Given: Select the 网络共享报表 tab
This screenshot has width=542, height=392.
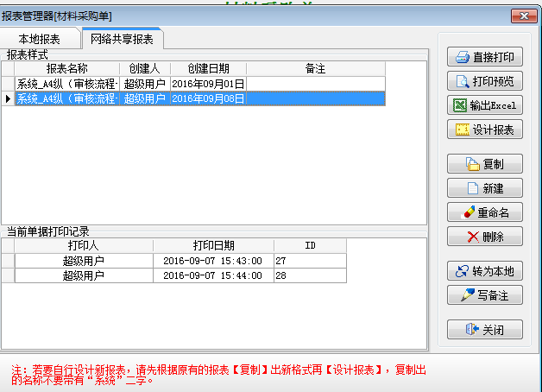Looking at the screenshot, I should pyautogui.click(x=122, y=39).
